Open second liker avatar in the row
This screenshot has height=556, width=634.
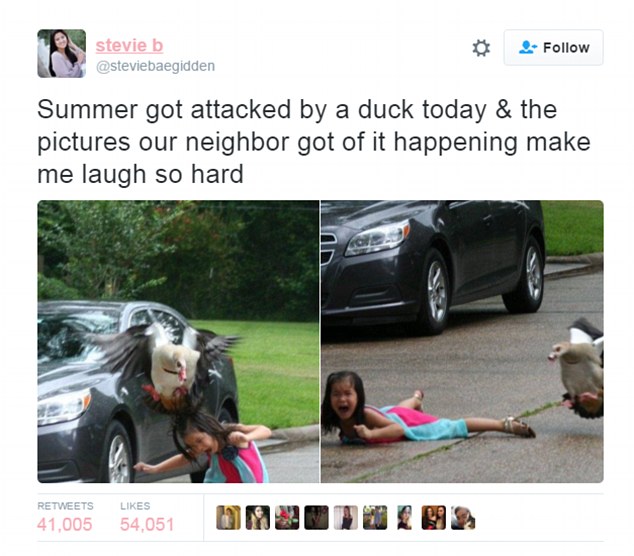click(258, 518)
